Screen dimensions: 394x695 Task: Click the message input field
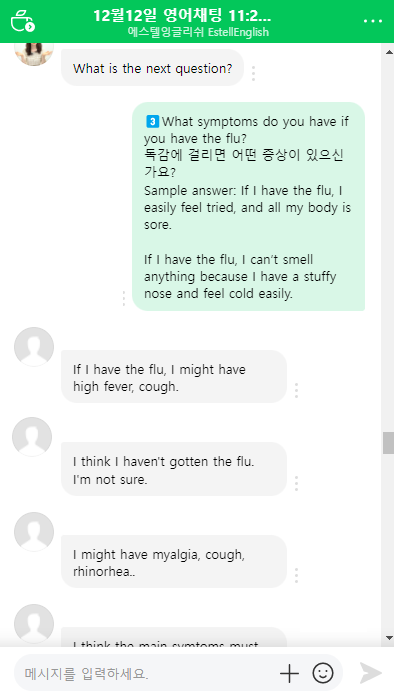146,674
